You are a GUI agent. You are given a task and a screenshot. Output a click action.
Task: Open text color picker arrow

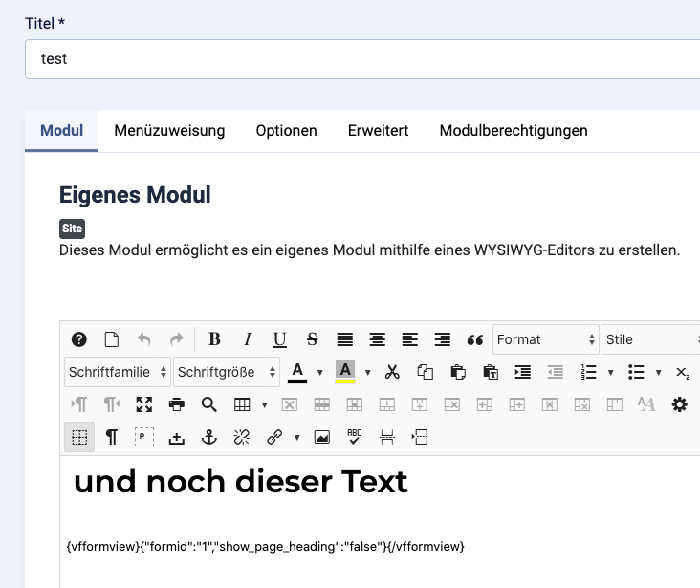point(320,372)
